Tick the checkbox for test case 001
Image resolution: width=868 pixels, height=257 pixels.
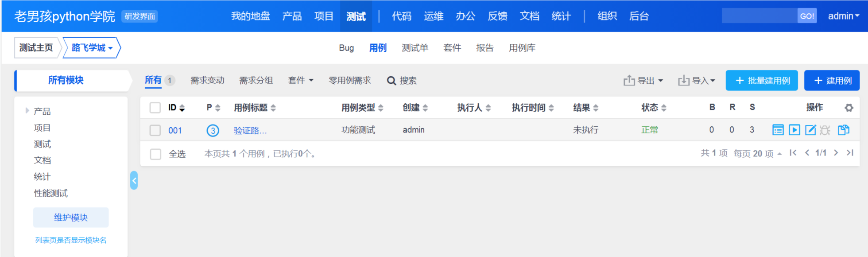[155, 130]
